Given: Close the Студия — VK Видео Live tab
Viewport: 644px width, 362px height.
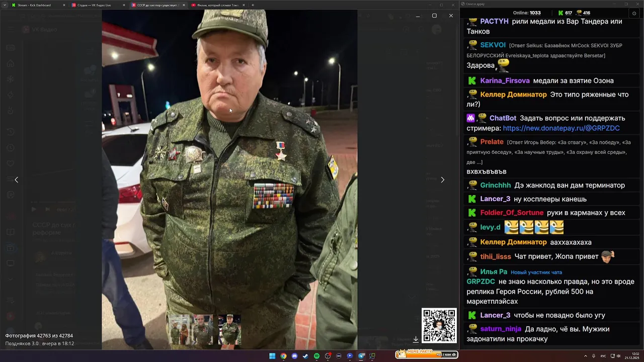Looking at the screenshot, I should point(124,5).
